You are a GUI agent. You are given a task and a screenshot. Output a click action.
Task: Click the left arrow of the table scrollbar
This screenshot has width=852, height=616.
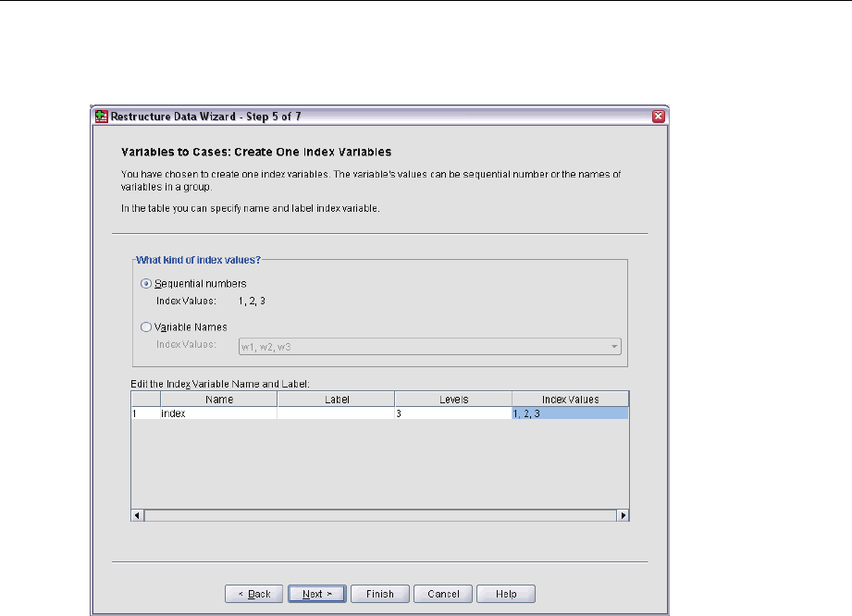click(138, 515)
